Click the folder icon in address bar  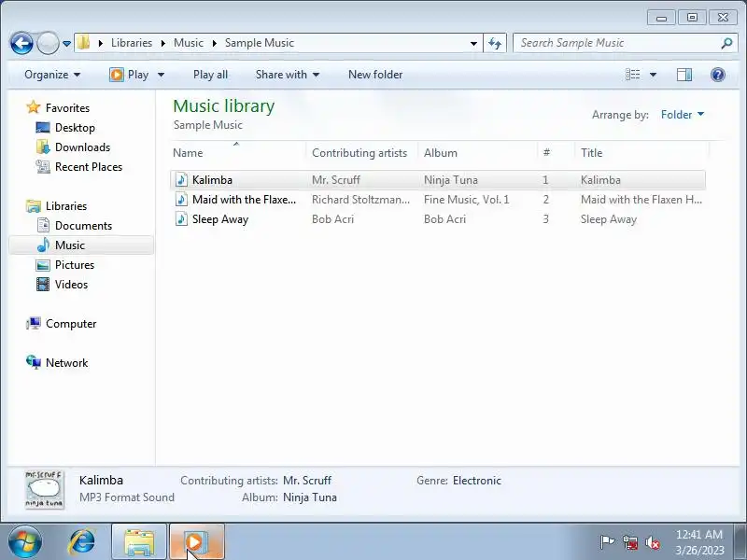tap(83, 42)
